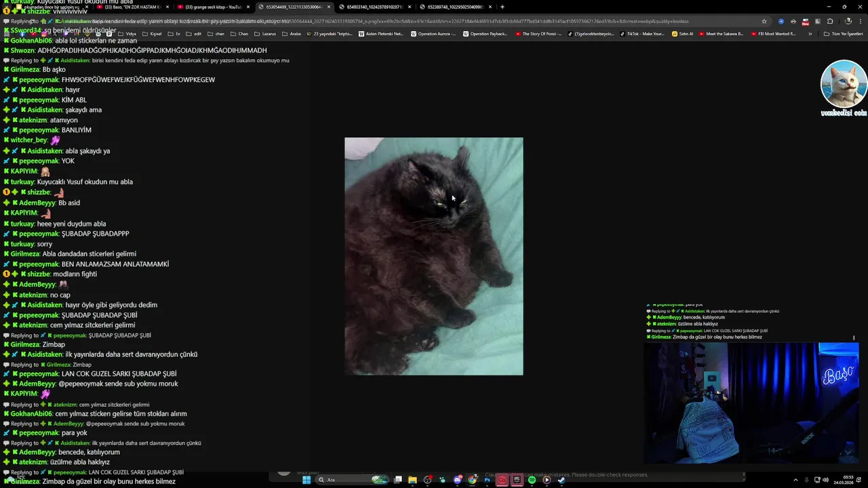Open Discord from the taskbar

[458, 480]
